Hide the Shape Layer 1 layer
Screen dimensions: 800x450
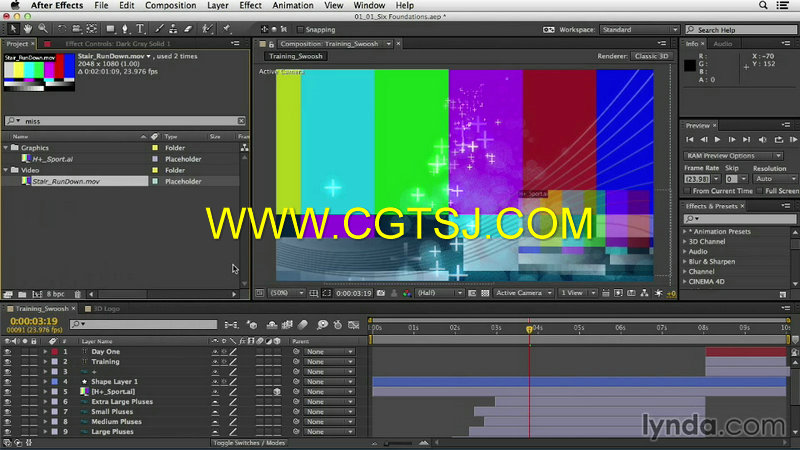[7, 382]
